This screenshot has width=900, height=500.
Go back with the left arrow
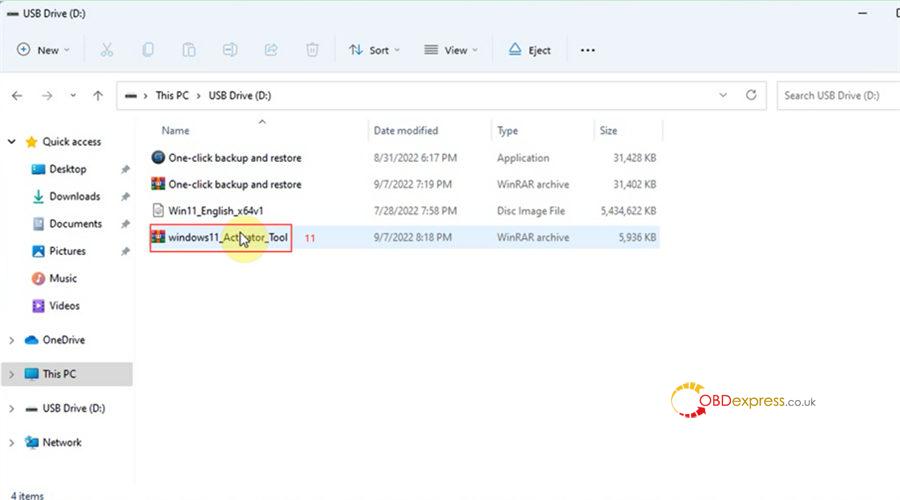point(17,95)
